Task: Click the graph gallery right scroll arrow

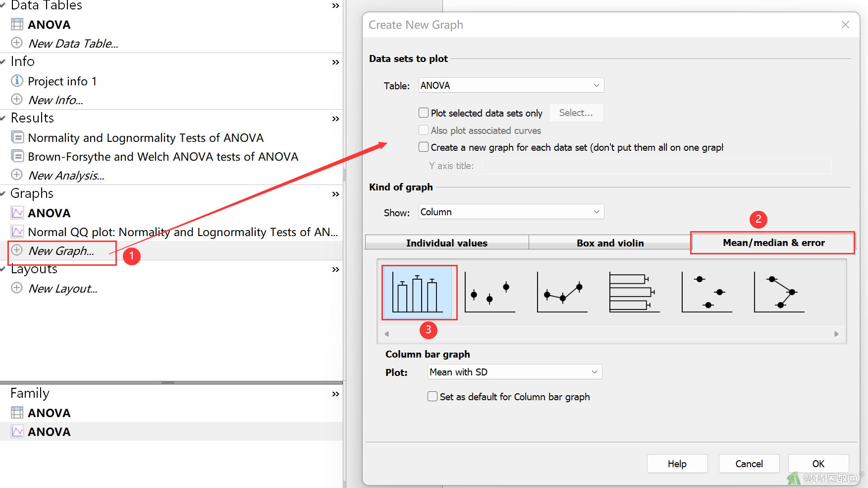Action: pos(836,334)
